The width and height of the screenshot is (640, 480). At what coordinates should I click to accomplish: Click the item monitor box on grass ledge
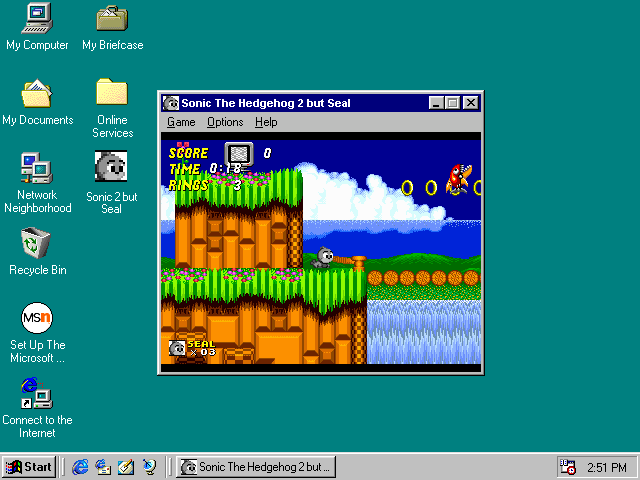coord(239,154)
